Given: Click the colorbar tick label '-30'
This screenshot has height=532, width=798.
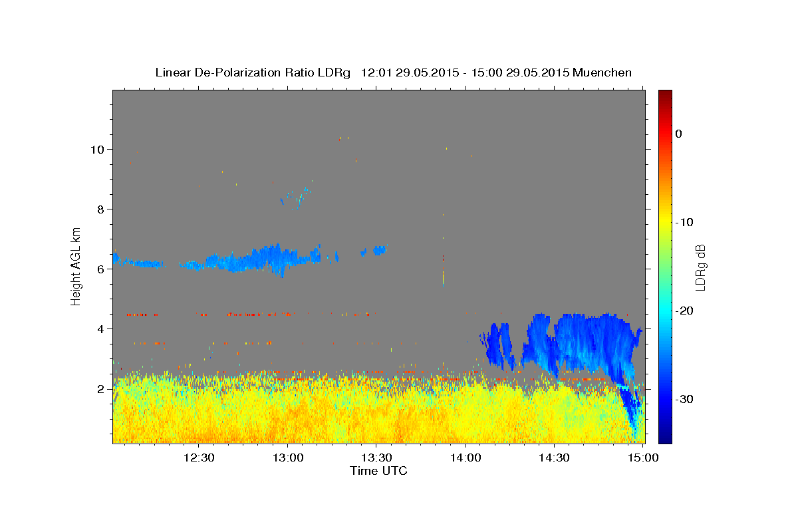Looking at the screenshot, I should pos(686,399).
